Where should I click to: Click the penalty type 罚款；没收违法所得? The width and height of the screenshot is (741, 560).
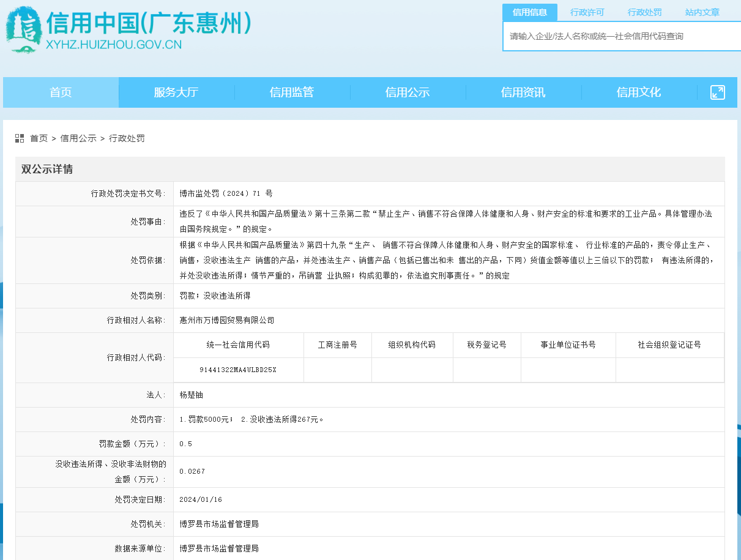(215, 296)
